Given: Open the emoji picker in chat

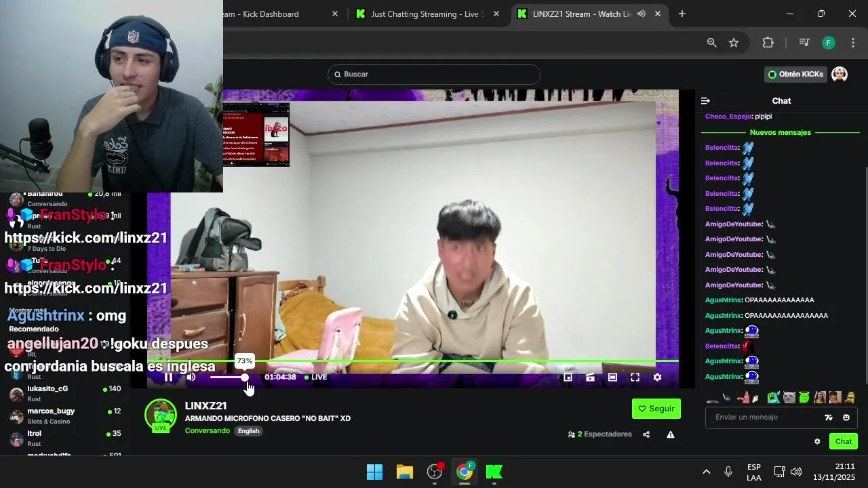Looking at the screenshot, I should click(846, 418).
